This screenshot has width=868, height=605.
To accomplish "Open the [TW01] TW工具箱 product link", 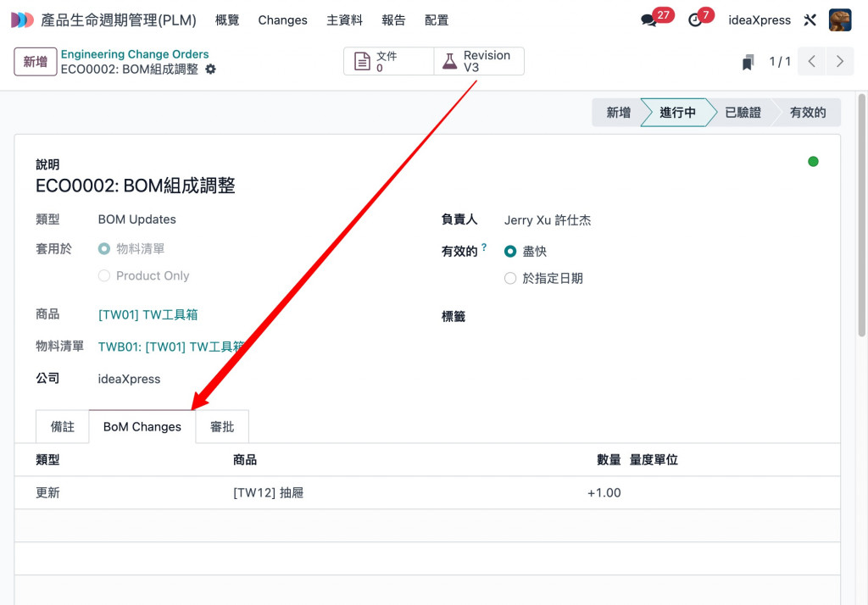I will [x=147, y=315].
